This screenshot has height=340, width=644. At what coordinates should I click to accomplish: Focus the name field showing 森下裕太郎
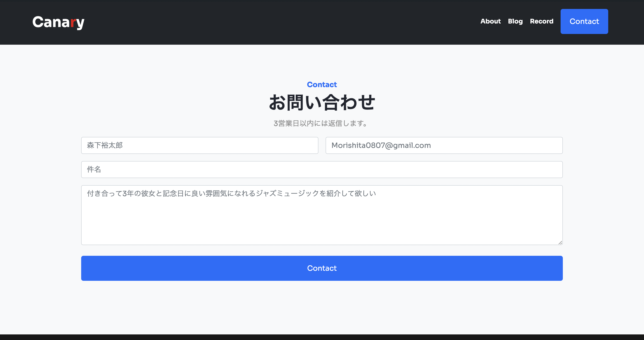click(199, 145)
